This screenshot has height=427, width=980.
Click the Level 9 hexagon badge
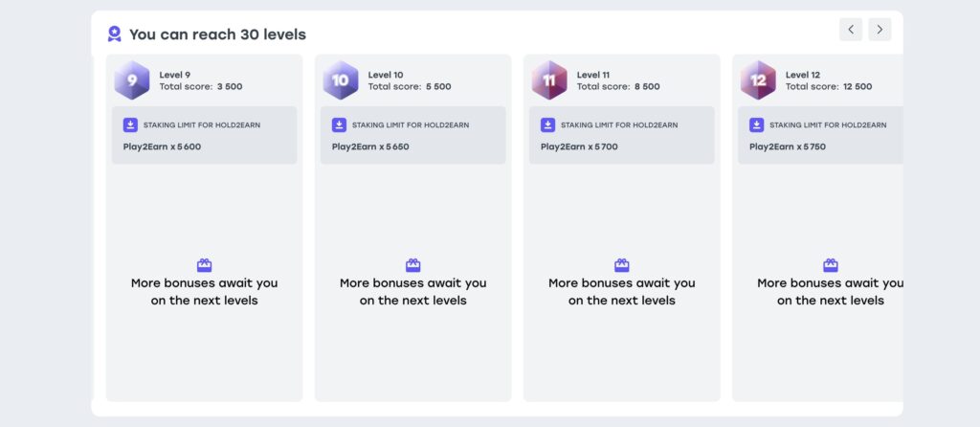132,80
